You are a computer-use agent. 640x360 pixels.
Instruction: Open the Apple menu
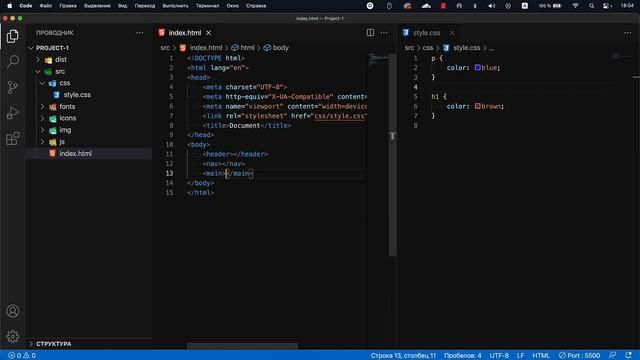click(9, 6)
